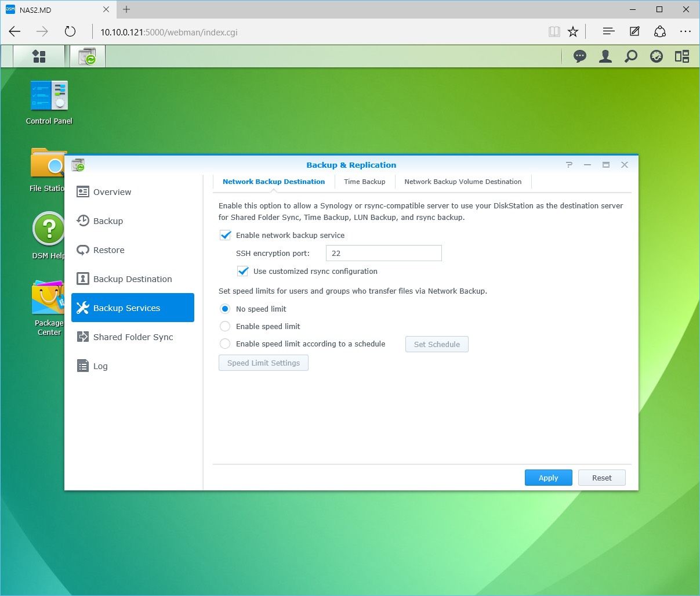Switch to the Time Backup tab
Viewport: 700px width, 596px height.
[x=365, y=182]
